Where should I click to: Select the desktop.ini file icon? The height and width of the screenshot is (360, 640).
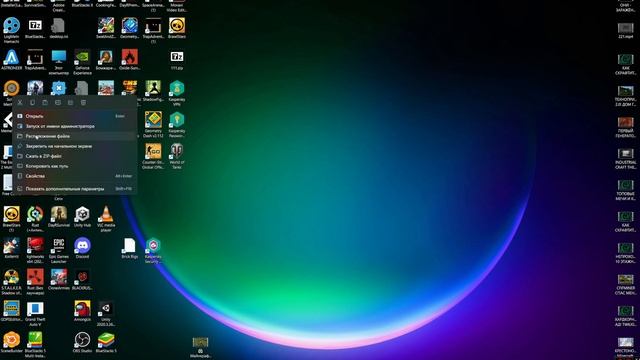pyautogui.click(x=58, y=28)
